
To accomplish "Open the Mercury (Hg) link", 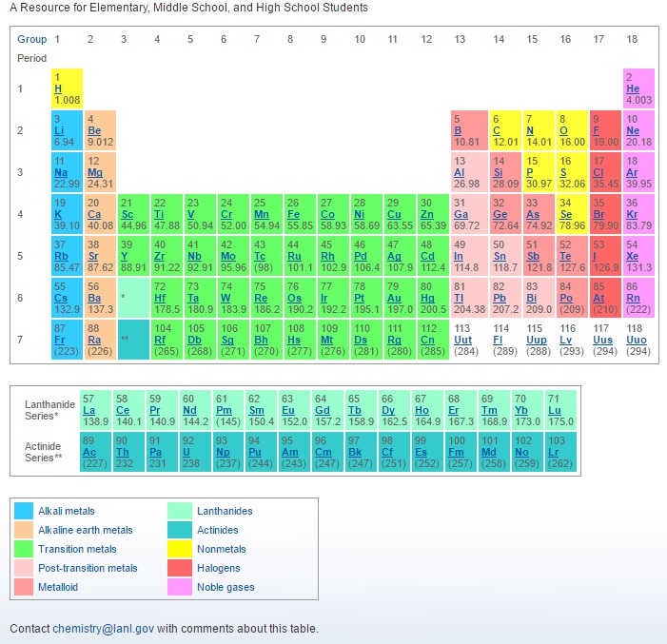I will point(427,298).
